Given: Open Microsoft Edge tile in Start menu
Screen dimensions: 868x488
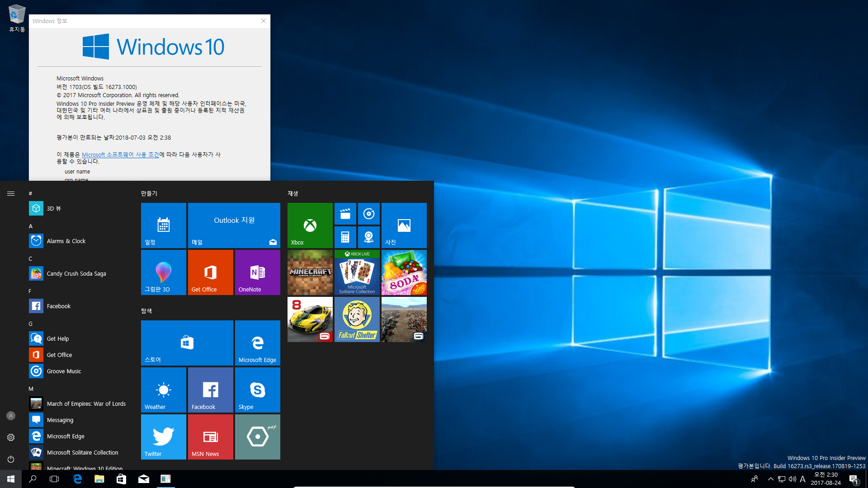Looking at the screenshot, I should (x=257, y=342).
